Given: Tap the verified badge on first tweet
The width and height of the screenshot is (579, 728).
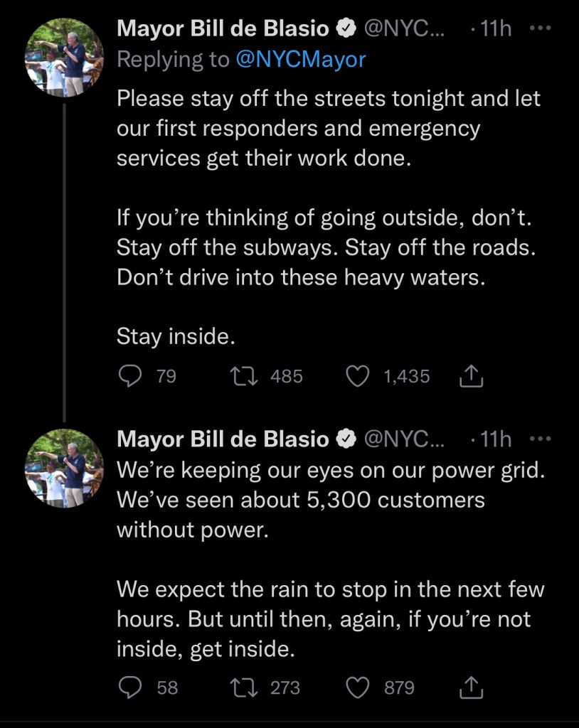Looking at the screenshot, I should point(346,29).
